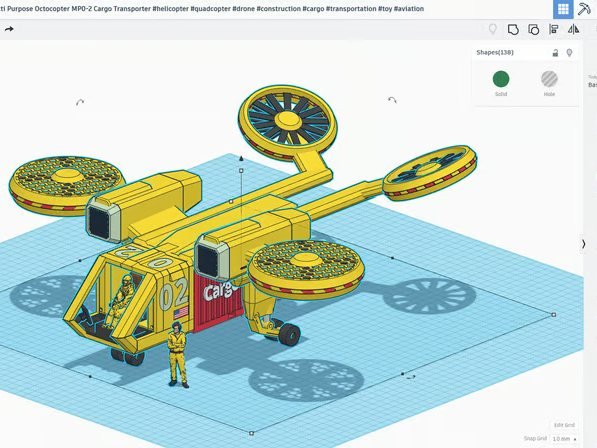Image resolution: width=597 pixels, height=448 pixels.
Task: Click the rotation handle near bottom right edge
Action: [411, 377]
